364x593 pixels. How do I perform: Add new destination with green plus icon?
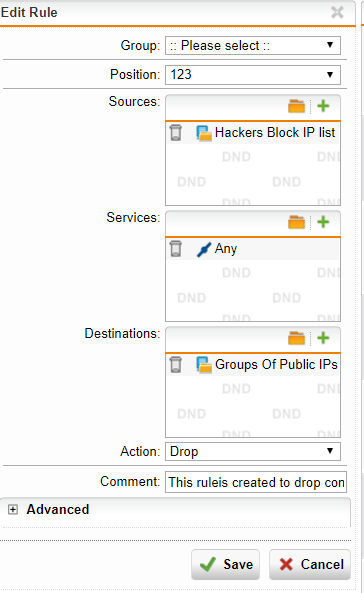coord(323,338)
